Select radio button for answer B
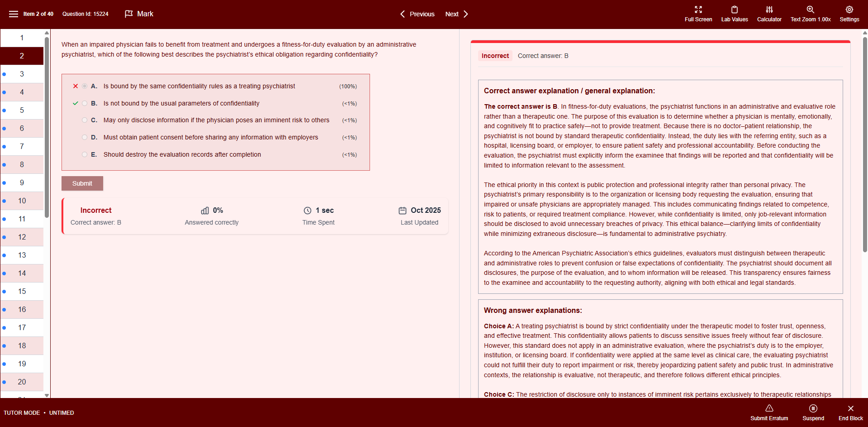Viewport: 868px width, 427px height. 85,103
